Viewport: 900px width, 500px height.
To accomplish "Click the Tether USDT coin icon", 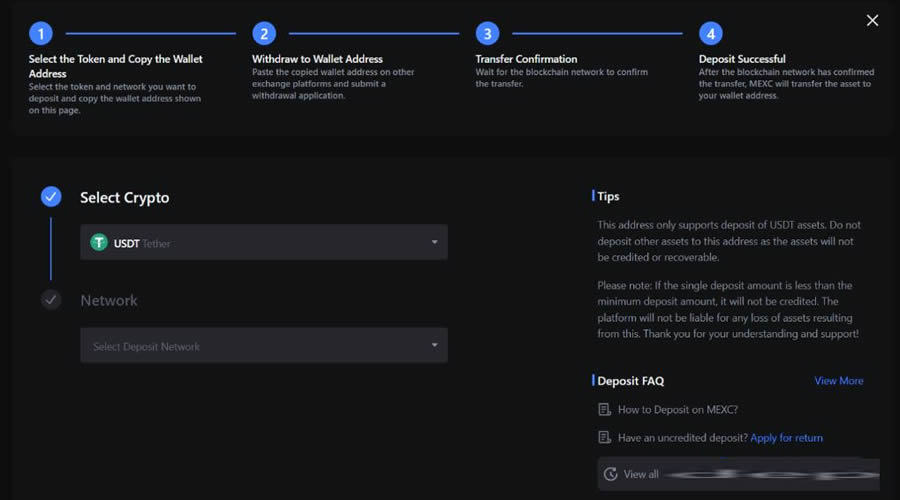I will [x=99, y=243].
